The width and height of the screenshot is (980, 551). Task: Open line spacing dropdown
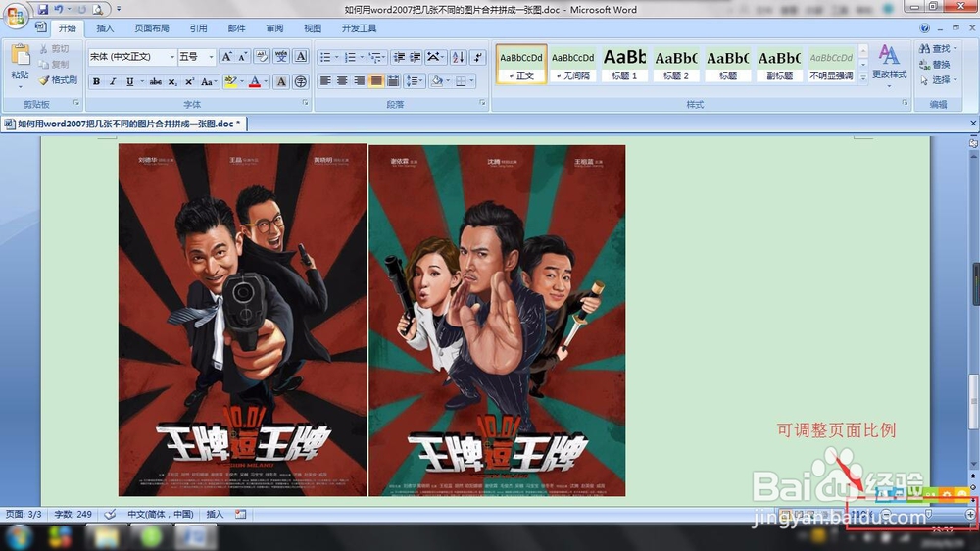click(x=421, y=80)
